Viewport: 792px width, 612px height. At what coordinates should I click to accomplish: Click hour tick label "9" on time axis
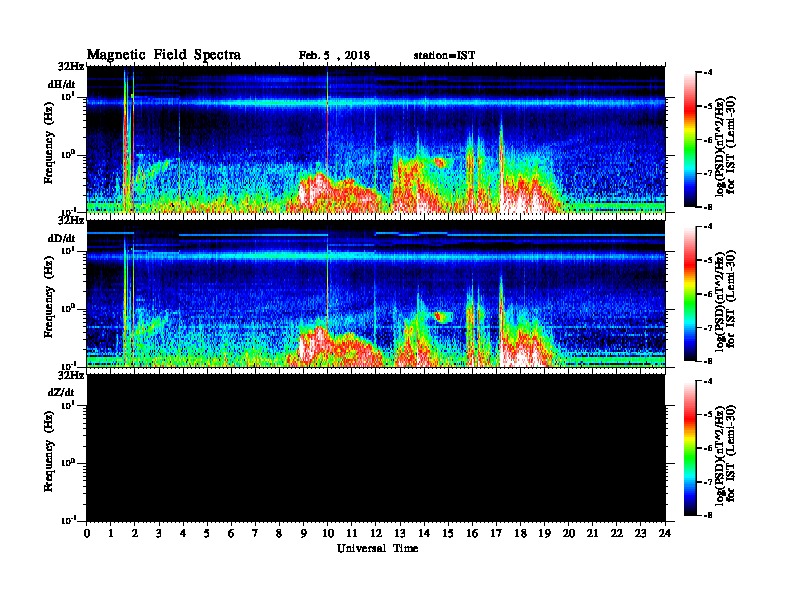(304, 534)
